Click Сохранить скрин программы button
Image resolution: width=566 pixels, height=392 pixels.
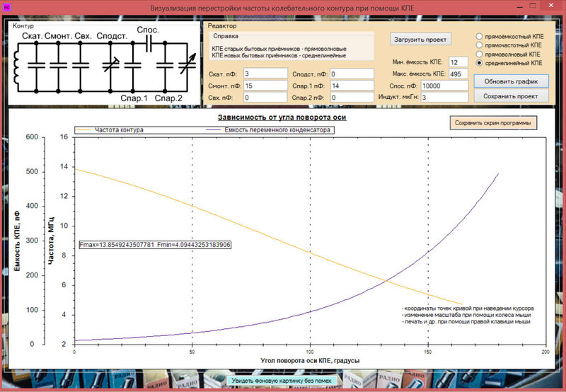[x=492, y=122]
